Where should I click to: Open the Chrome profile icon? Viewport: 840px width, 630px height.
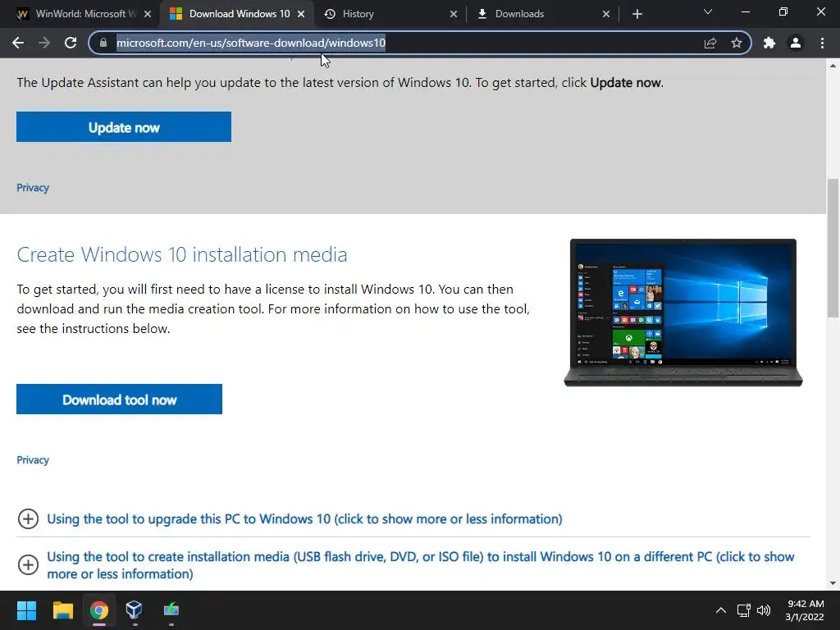[x=796, y=43]
